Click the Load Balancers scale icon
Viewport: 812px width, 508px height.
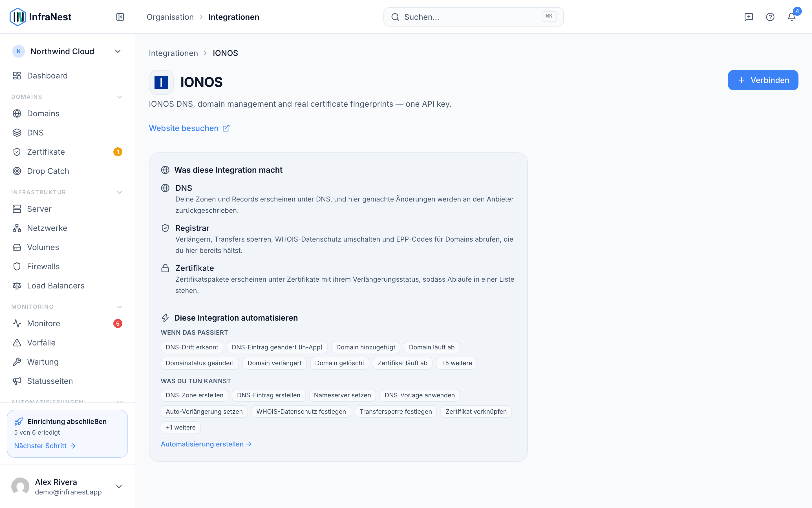(x=17, y=286)
